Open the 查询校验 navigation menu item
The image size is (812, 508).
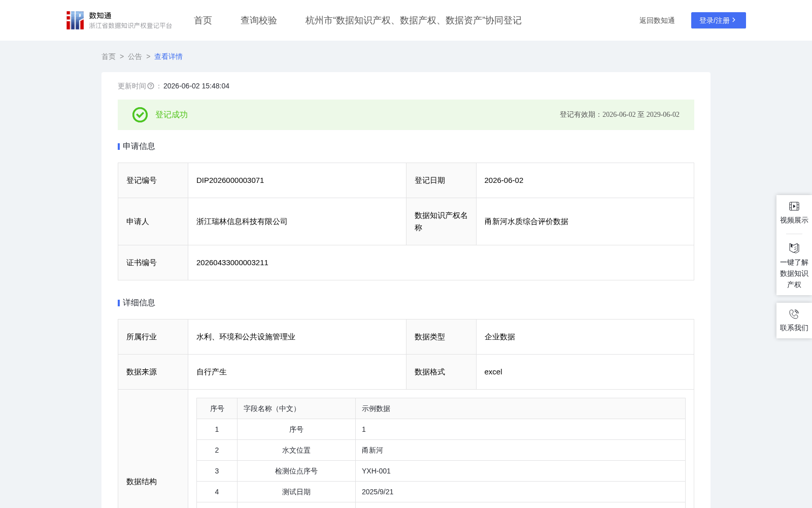[259, 20]
